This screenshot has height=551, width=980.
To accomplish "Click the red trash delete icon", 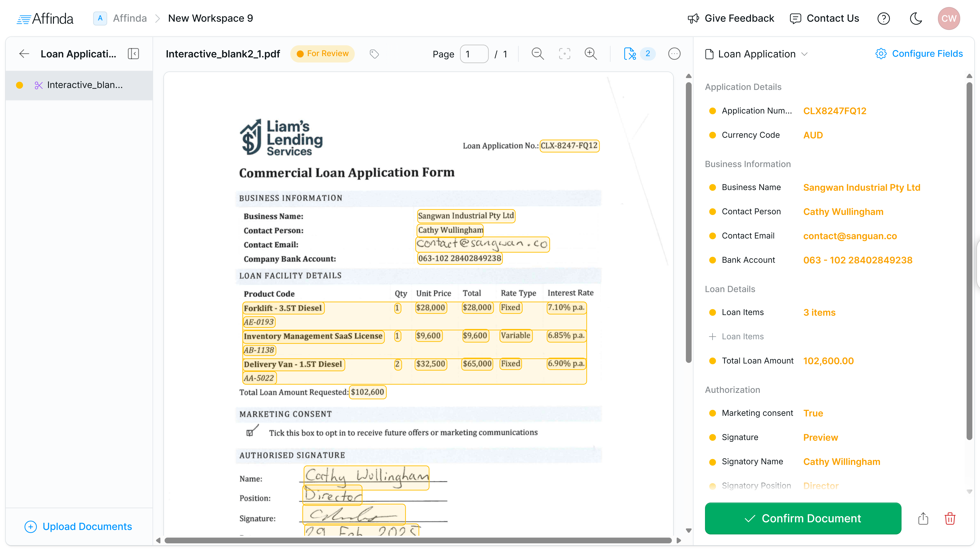I will 950,518.
